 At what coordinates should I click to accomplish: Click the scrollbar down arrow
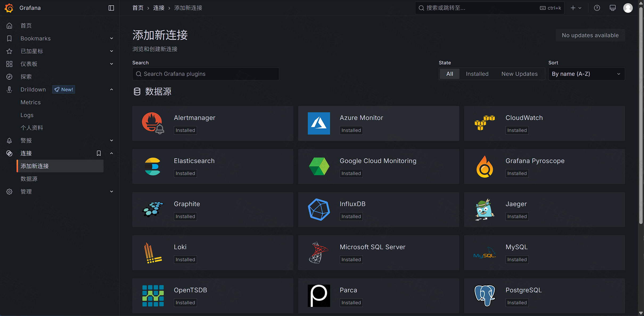point(641,313)
